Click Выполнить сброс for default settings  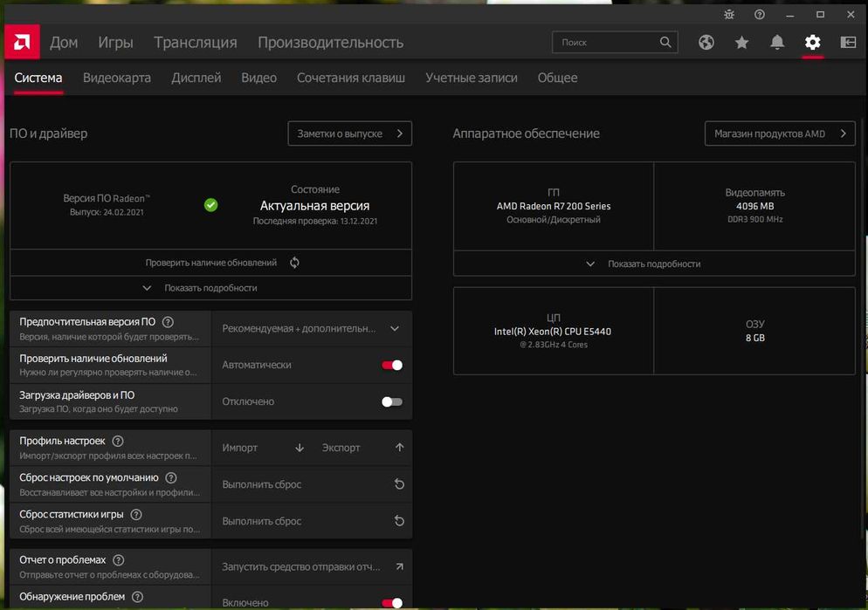pos(311,484)
